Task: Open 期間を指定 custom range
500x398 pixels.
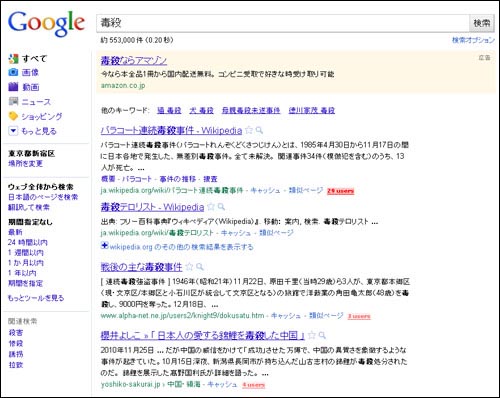Action: click(25, 283)
